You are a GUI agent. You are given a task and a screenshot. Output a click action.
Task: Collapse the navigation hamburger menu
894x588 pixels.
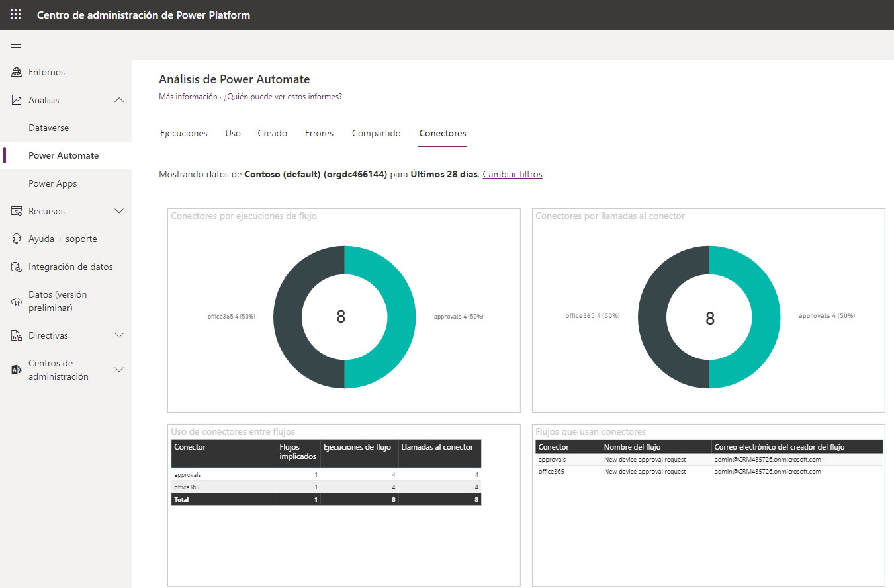click(x=16, y=45)
